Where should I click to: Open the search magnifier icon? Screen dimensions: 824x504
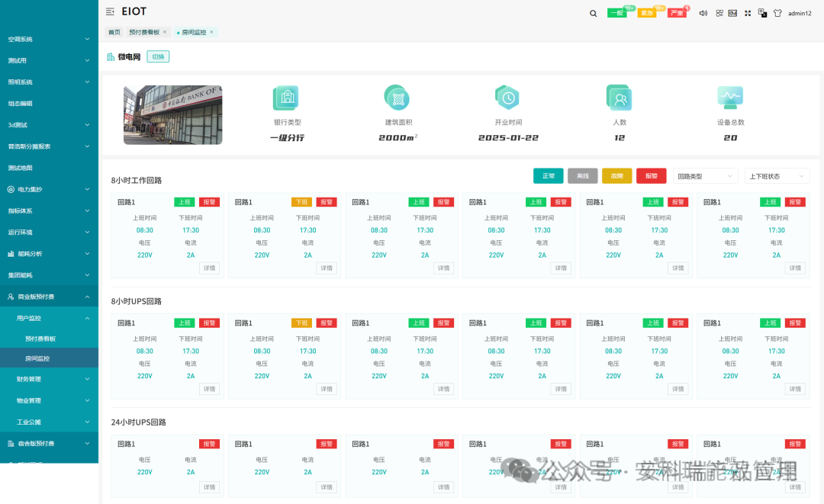pos(594,14)
